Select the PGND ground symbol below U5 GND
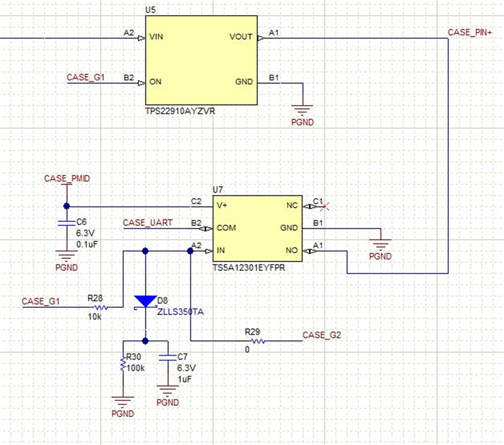Viewport: 504px width, 445px height. click(302, 111)
